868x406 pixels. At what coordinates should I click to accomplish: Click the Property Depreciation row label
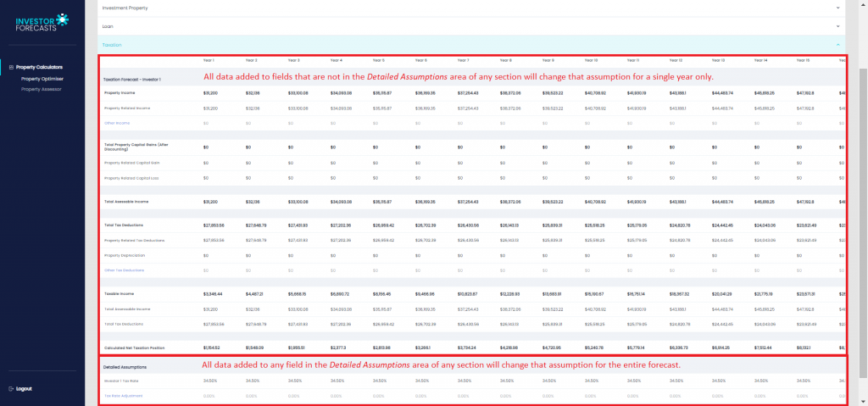[x=125, y=255]
